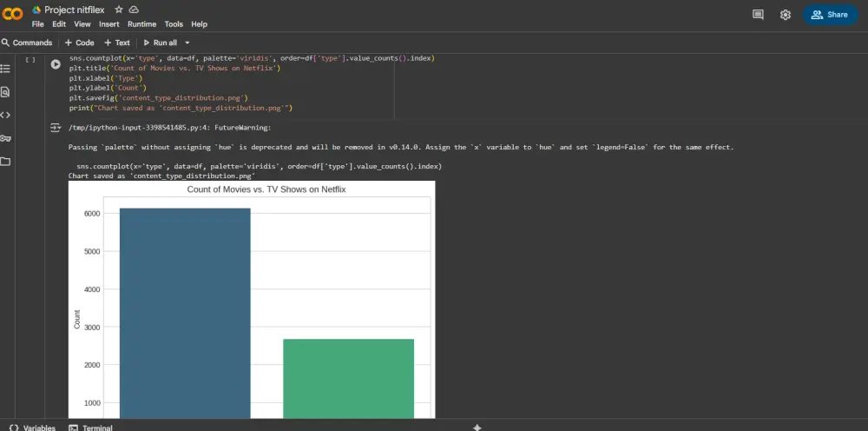Click the 'Passing palette' deprecation message
Screen dimensions: 868x431
point(401,148)
